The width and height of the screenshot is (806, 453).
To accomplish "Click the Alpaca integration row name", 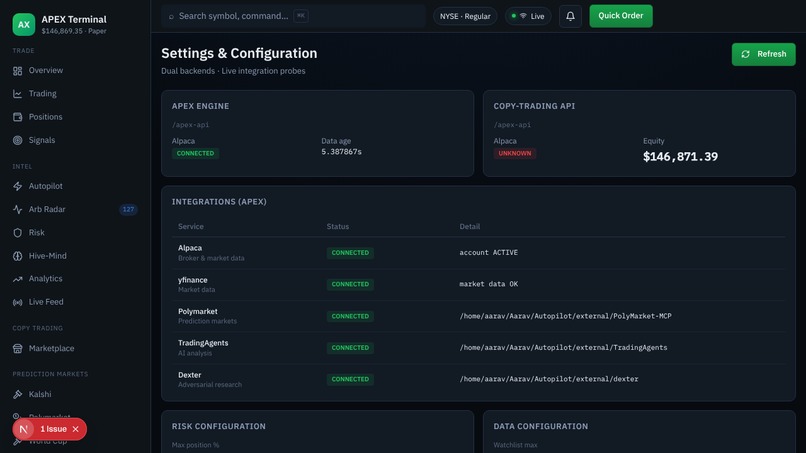I will [x=190, y=248].
